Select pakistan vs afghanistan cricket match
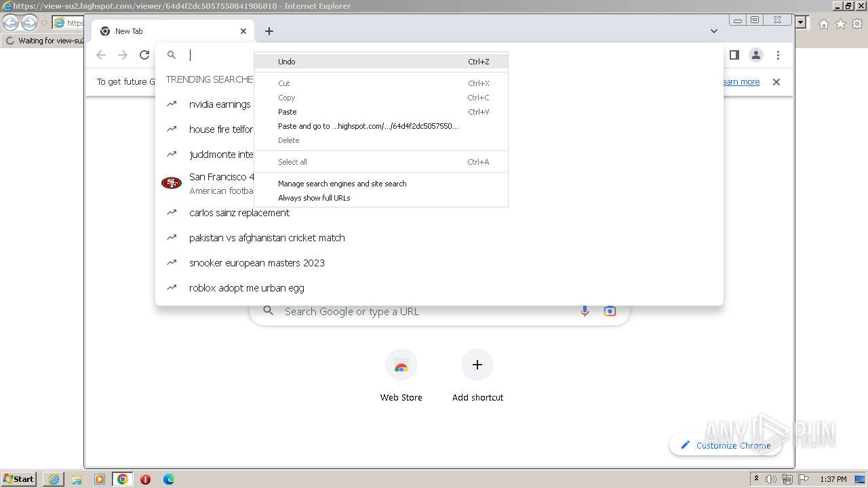The image size is (868, 488). pos(267,238)
